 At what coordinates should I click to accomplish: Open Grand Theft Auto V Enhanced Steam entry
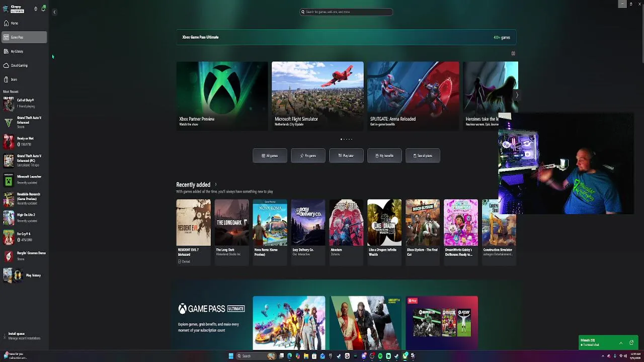(24, 123)
